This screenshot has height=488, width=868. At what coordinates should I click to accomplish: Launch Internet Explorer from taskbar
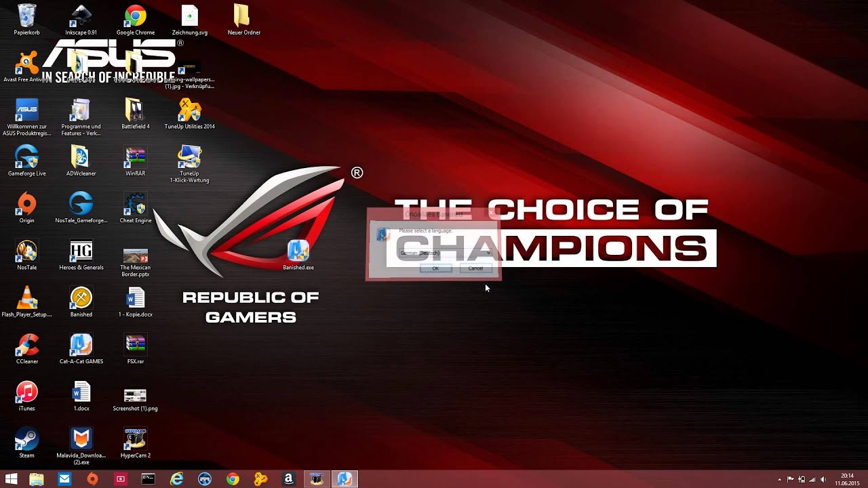176,479
